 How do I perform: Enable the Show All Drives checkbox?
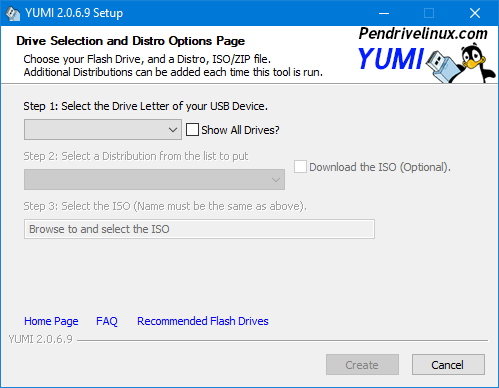click(x=192, y=130)
